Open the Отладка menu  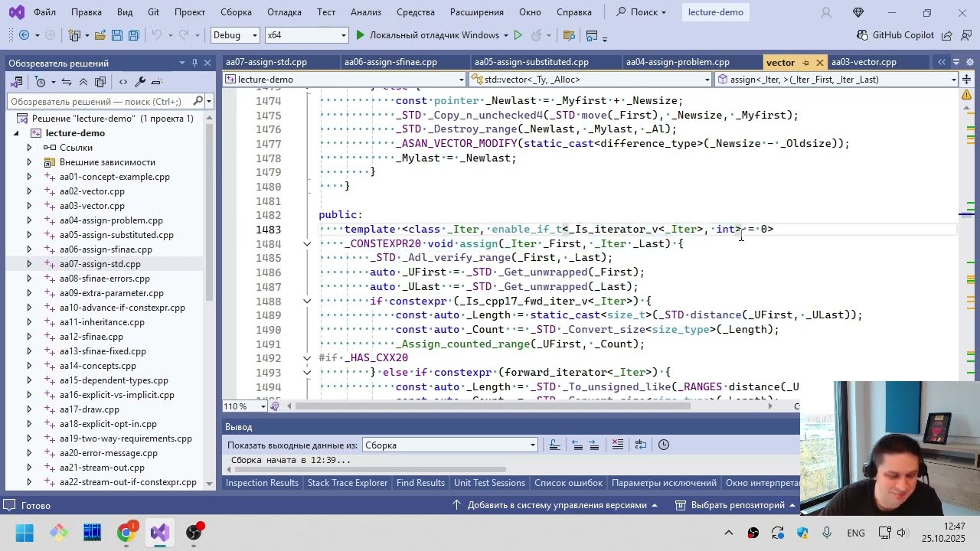tap(284, 12)
